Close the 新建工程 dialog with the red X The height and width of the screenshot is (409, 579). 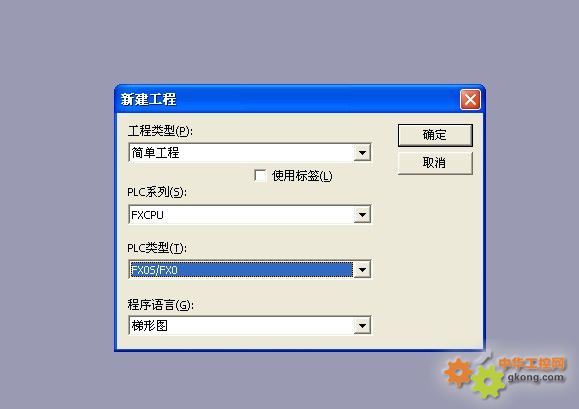pos(470,100)
